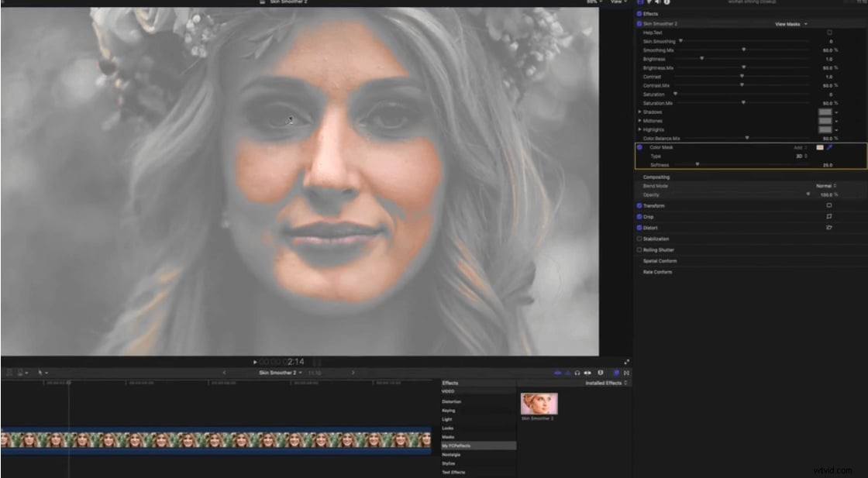Toggle the Color Mask enable checkbox

click(639, 147)
